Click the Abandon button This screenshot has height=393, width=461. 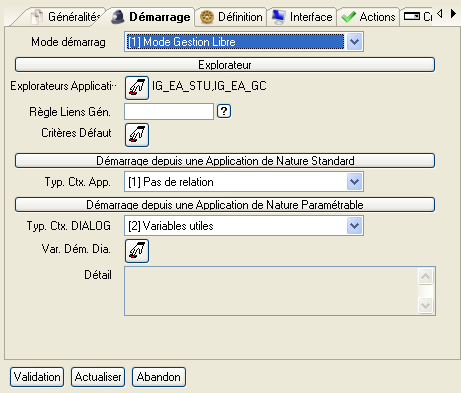coord(159,377)
